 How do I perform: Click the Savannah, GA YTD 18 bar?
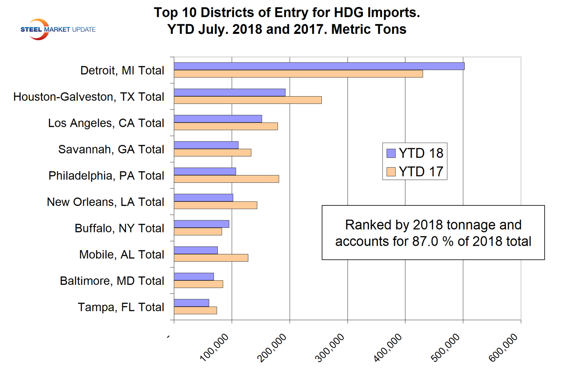206,145
